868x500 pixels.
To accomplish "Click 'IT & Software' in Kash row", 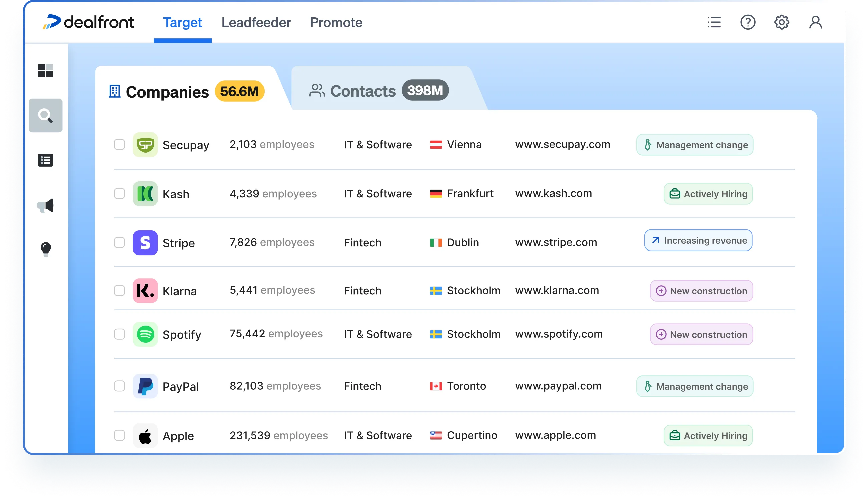I will (378, 194).
